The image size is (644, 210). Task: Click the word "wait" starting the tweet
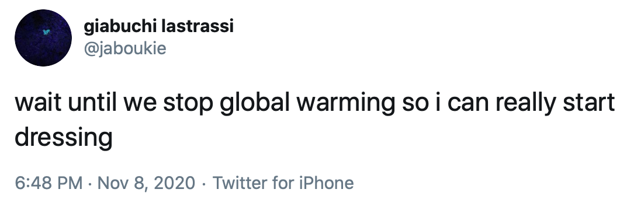click(38, 103)
